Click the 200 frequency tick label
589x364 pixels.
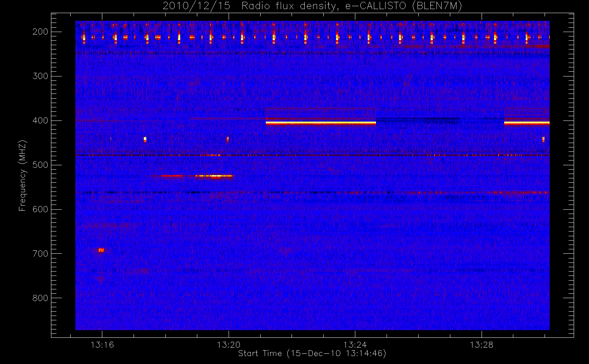[40, 32]
